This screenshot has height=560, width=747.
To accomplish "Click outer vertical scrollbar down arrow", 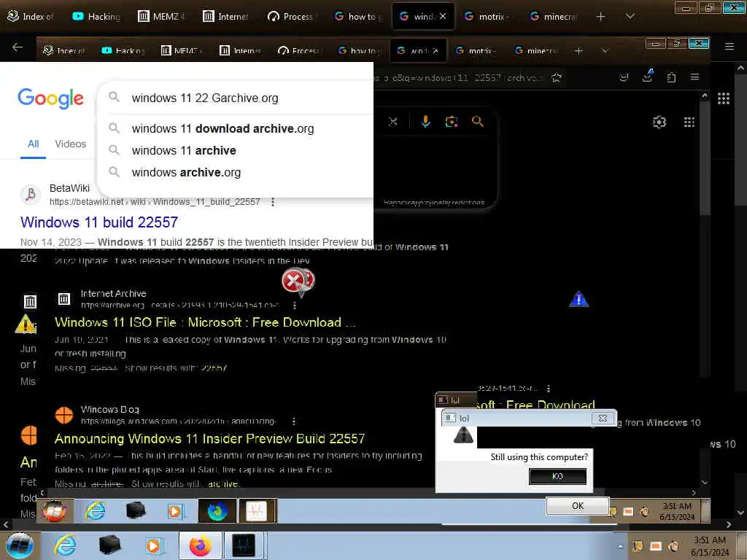I will 741,513.
